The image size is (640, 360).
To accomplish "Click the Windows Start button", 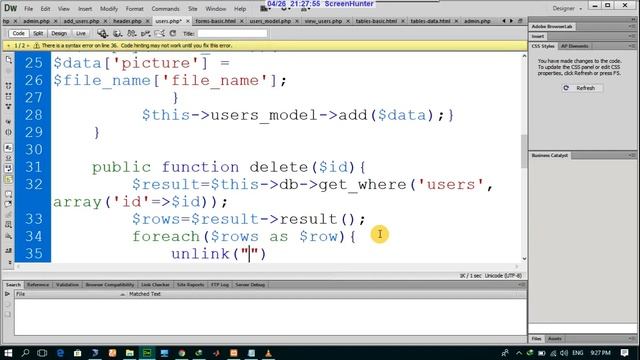I will click(8, 353).
